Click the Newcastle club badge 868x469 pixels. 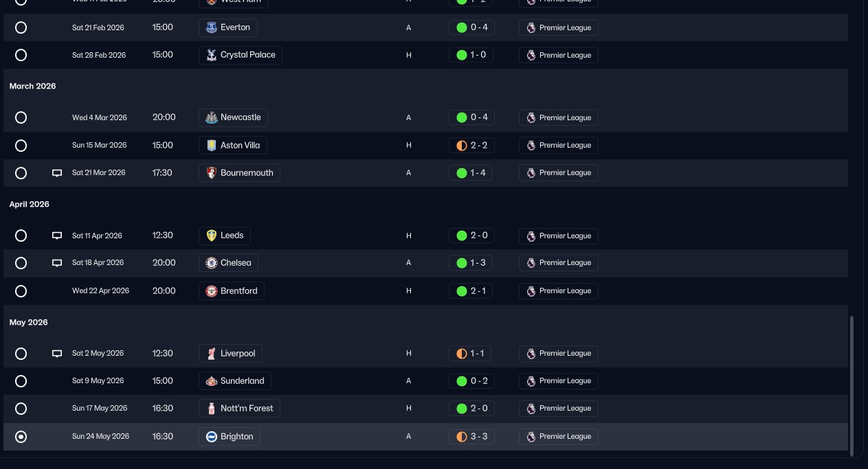coord(212,117)
